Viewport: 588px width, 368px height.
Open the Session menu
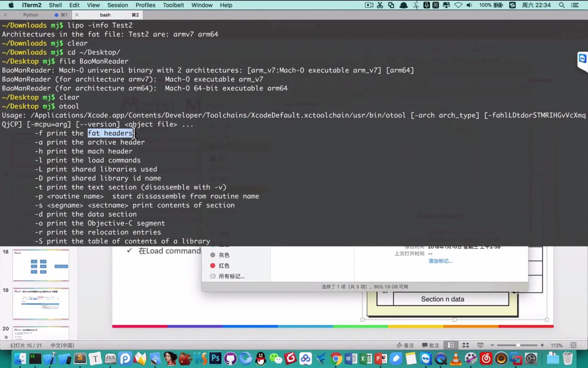tap(118, 5)
